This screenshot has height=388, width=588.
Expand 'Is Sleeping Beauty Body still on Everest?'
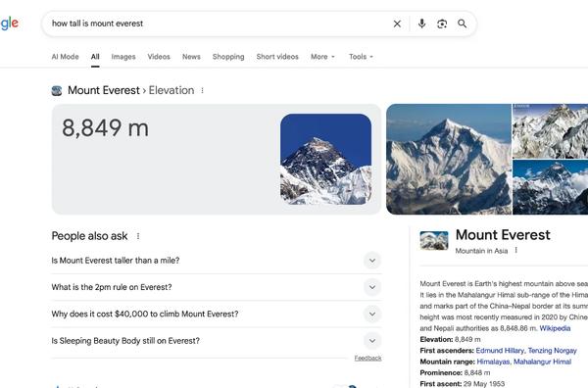[217, 341]
